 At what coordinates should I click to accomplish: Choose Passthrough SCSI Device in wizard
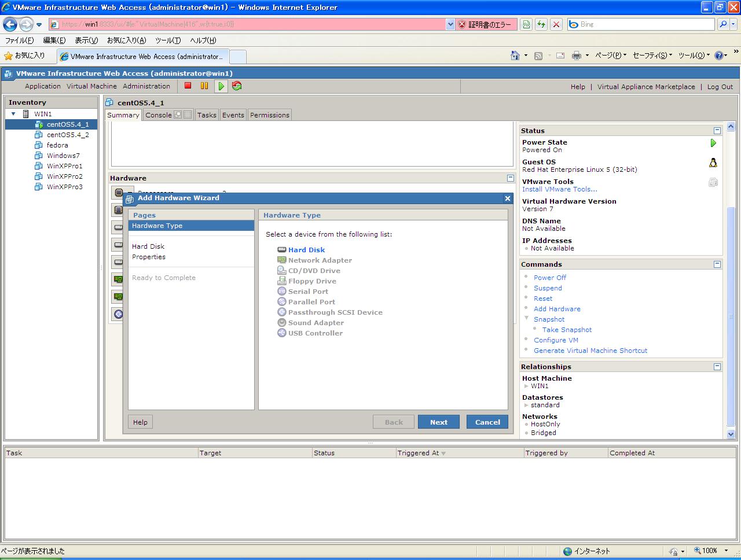click(x=335, y=312)
